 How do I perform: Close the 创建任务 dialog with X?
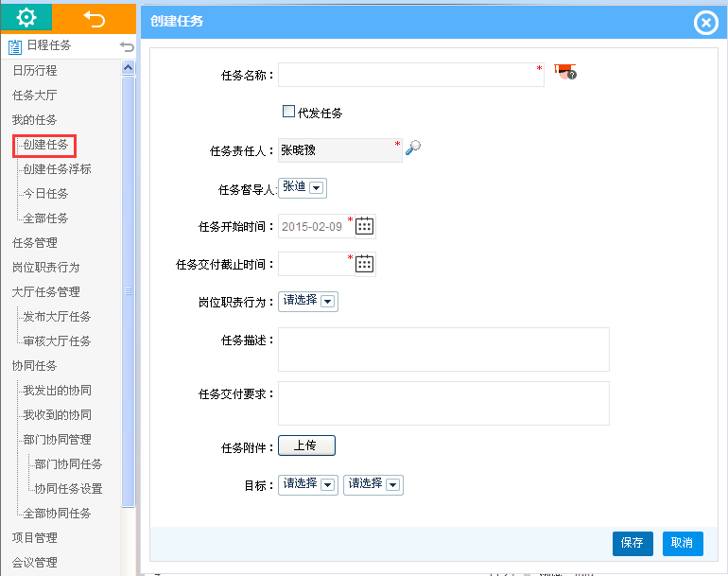tap(706, 23)
